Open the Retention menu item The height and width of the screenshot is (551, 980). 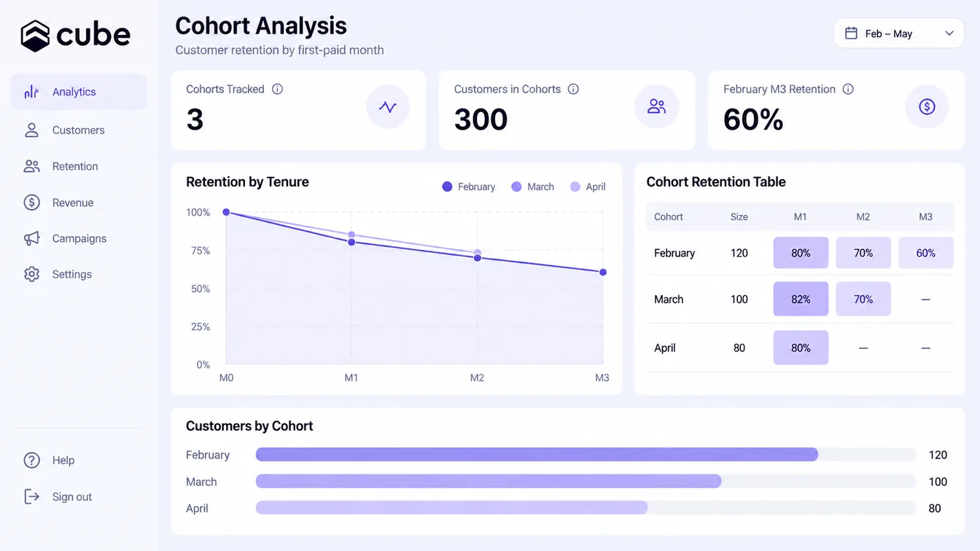[x=75, y=166]
